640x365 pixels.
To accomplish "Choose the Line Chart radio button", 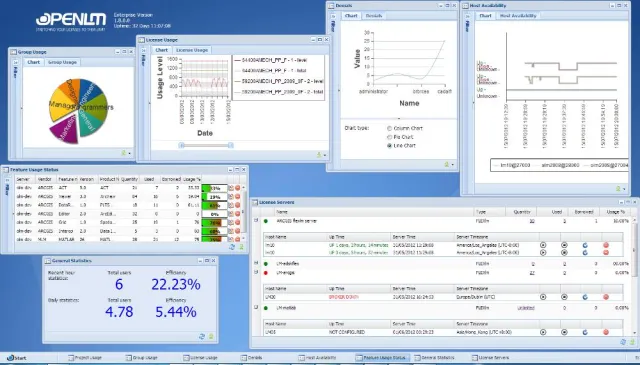I will 389,146.
